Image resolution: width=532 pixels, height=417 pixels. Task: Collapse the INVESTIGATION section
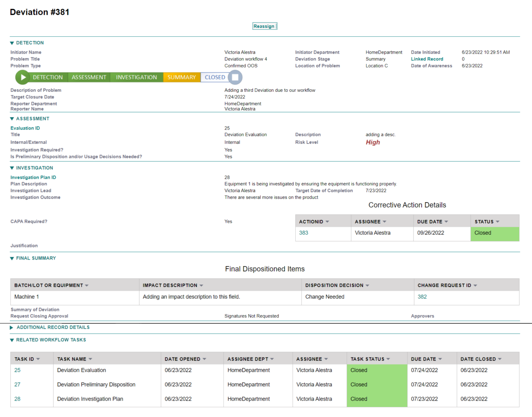(11, 168)
